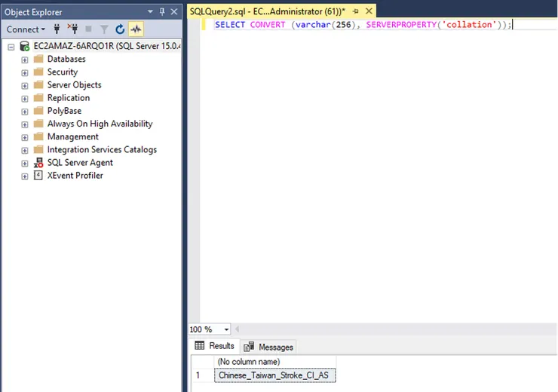Click the greyed-out Stop square icon
This screenshot has width=558, height=392.
[89, 29]
